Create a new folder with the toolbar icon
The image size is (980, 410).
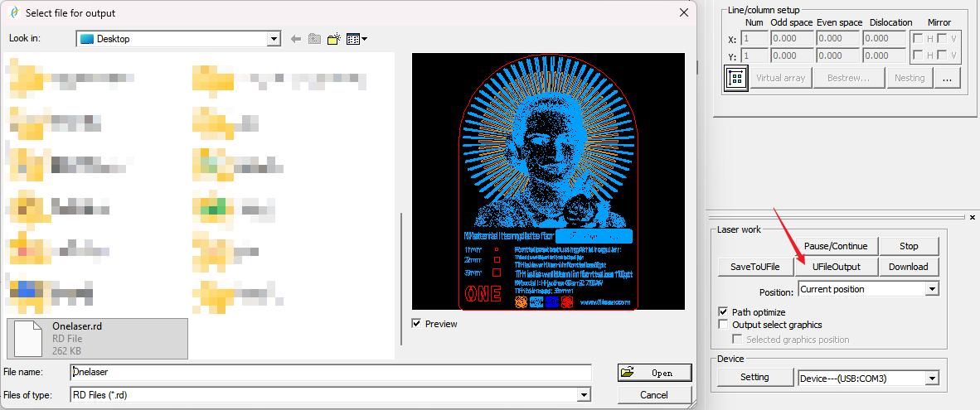pos(334,39)
